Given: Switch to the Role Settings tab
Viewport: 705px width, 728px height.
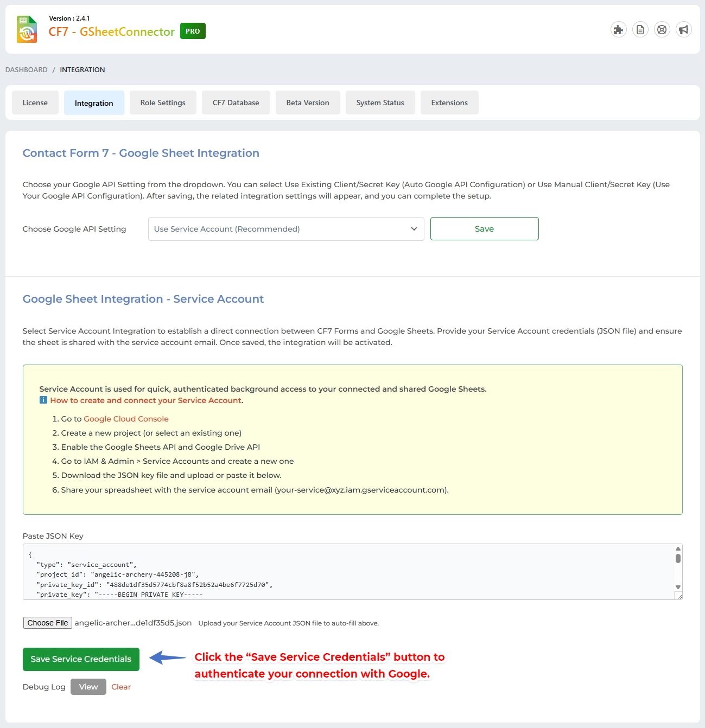Looking at the screenshot, I should (163, 103).
